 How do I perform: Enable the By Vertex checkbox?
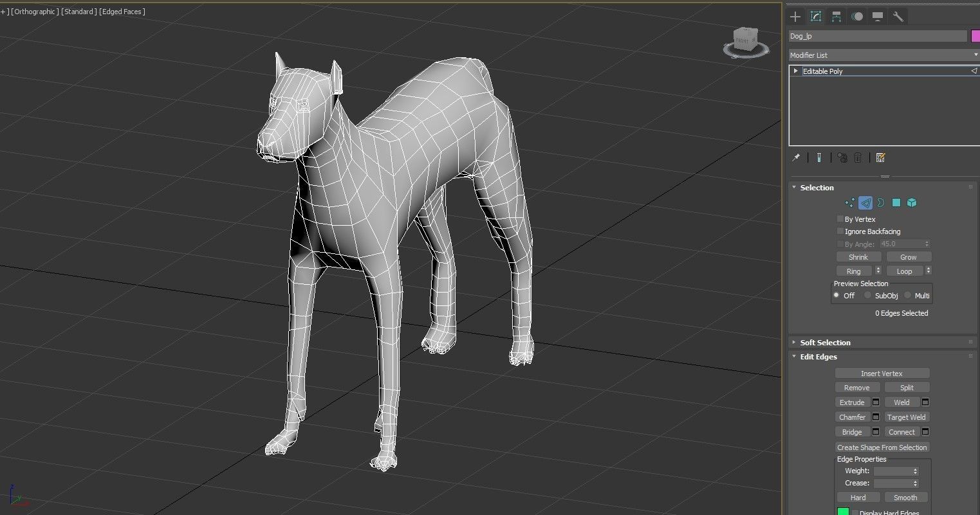click(840, 219)
